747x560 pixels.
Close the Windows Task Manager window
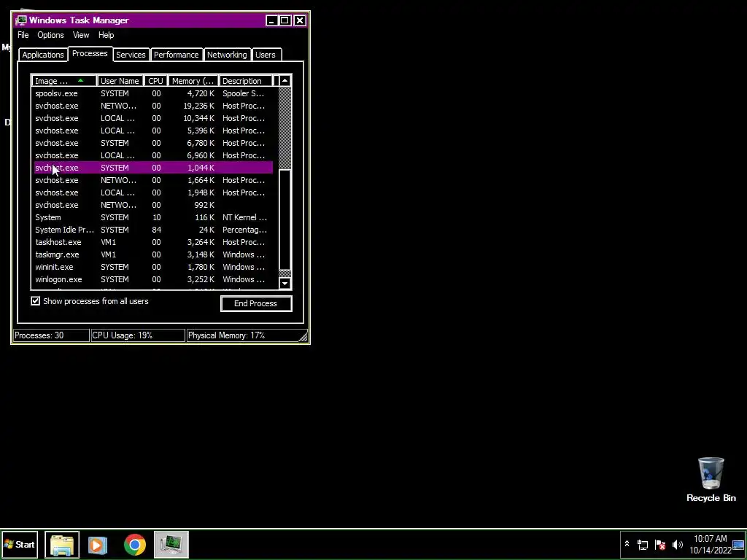(x=300, y=20)
